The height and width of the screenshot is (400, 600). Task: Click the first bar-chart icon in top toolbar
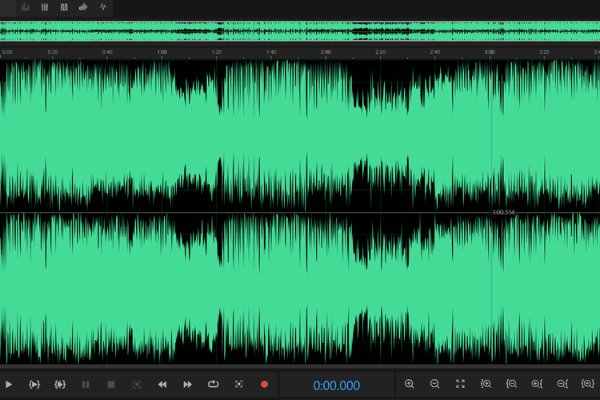[25, 8]
